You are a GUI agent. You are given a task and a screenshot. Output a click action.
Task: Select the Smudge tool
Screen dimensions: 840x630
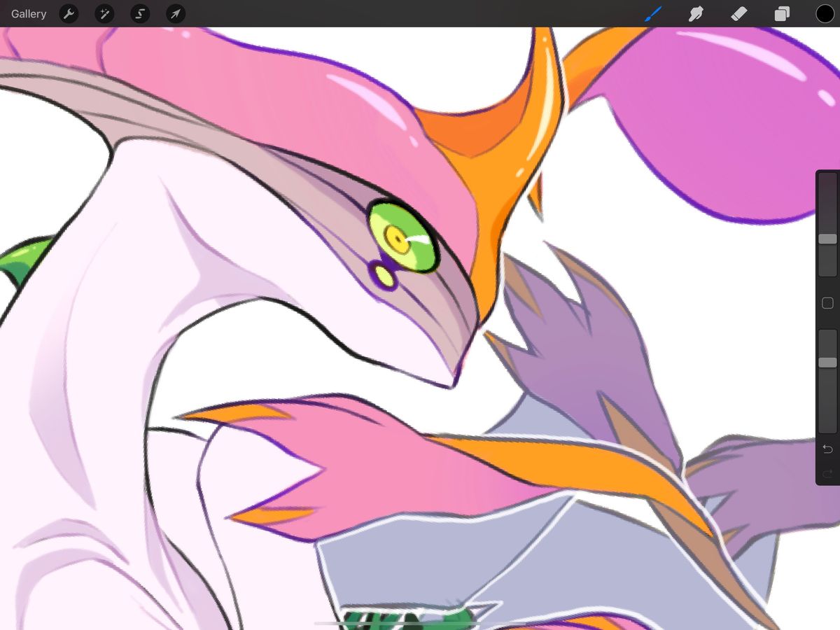pyautogui.click(x=696, y=13)
